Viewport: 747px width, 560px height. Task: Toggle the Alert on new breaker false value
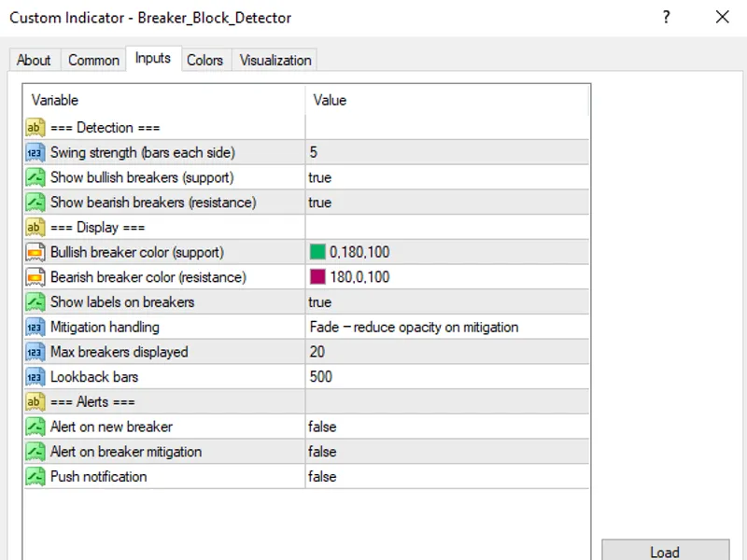coord(447,427)
